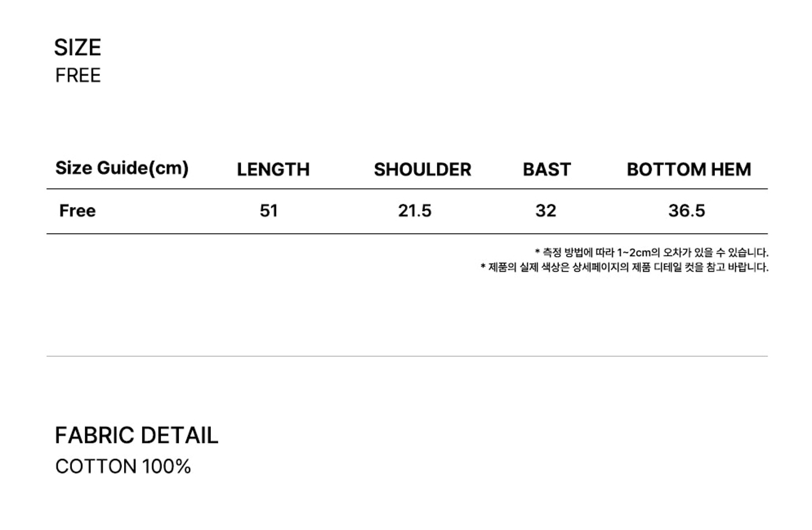
Task: Click the Korean product color note line
Action: tap(627, 267)
